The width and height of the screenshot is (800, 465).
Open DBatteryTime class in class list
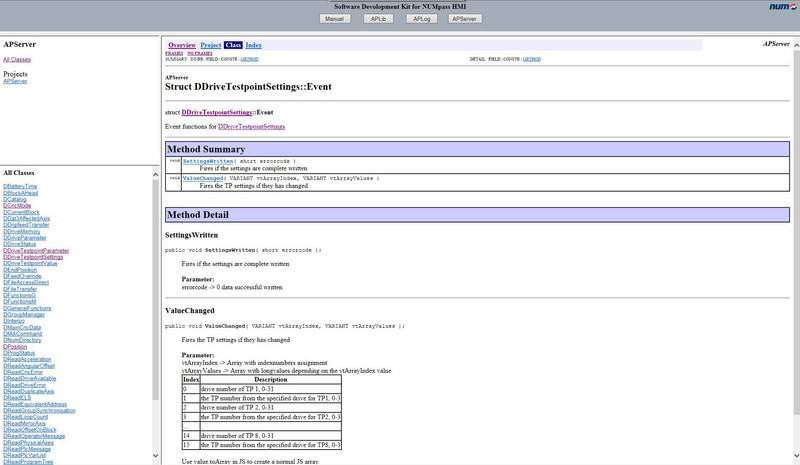coord(20,186)
